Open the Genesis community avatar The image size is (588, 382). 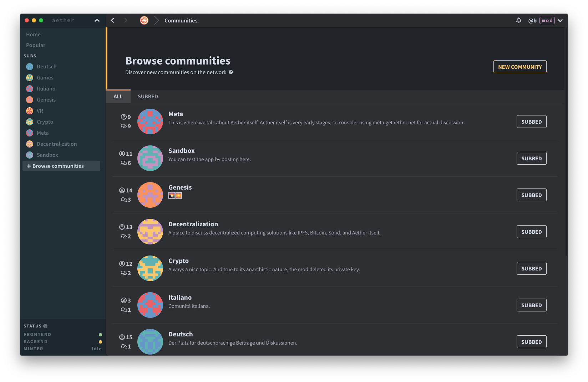[150, 195]
